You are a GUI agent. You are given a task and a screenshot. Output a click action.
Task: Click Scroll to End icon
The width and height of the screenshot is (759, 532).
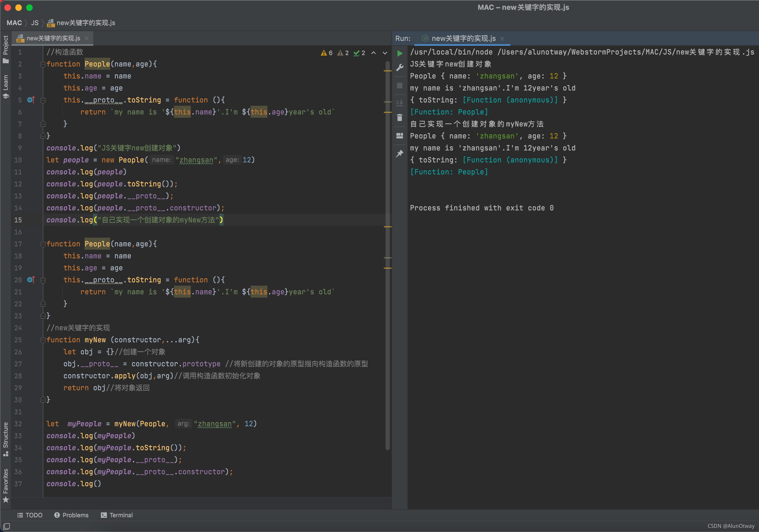pos(400,103)
